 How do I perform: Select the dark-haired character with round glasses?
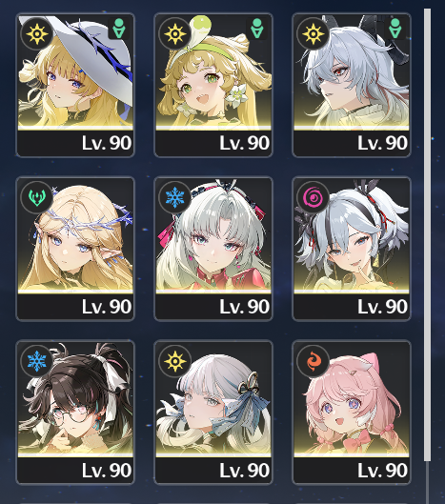tap(75, 413)
